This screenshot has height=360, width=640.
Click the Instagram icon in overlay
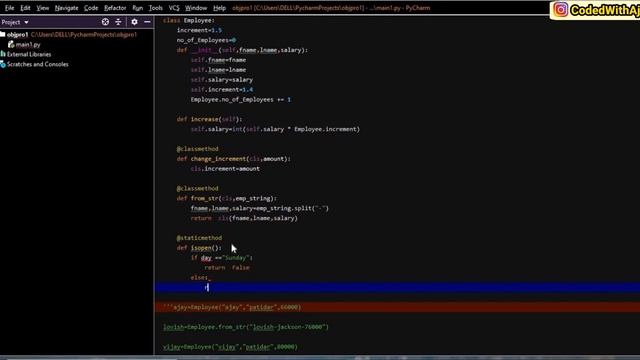[x=561, y=10]
